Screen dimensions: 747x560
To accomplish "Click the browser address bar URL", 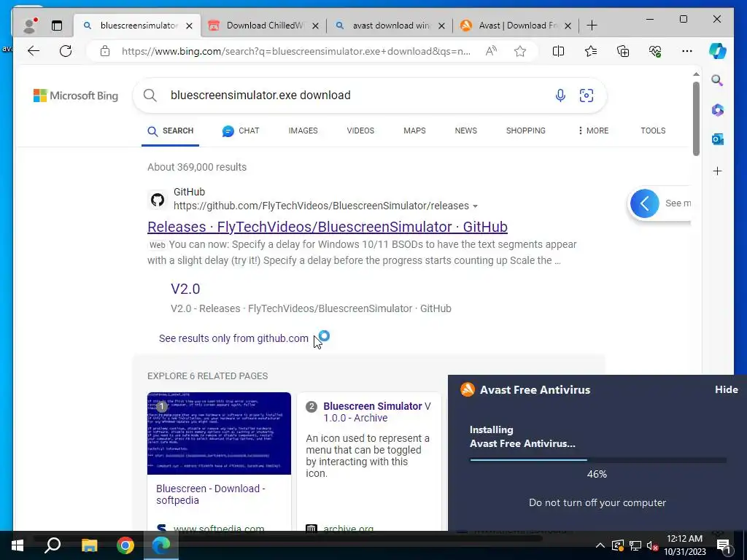I will click(296, 51).
